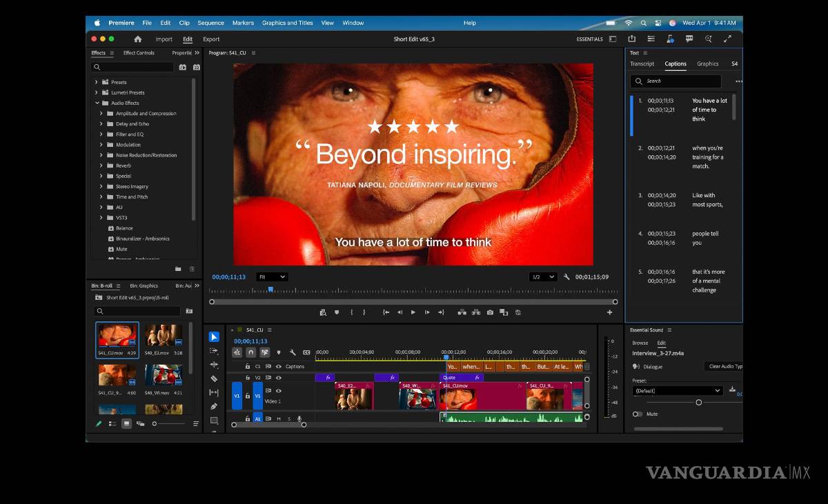Click the timeline wrench settings icon
Image resolution: width=828 pixels, height=504 pixels.
(293, 352)
